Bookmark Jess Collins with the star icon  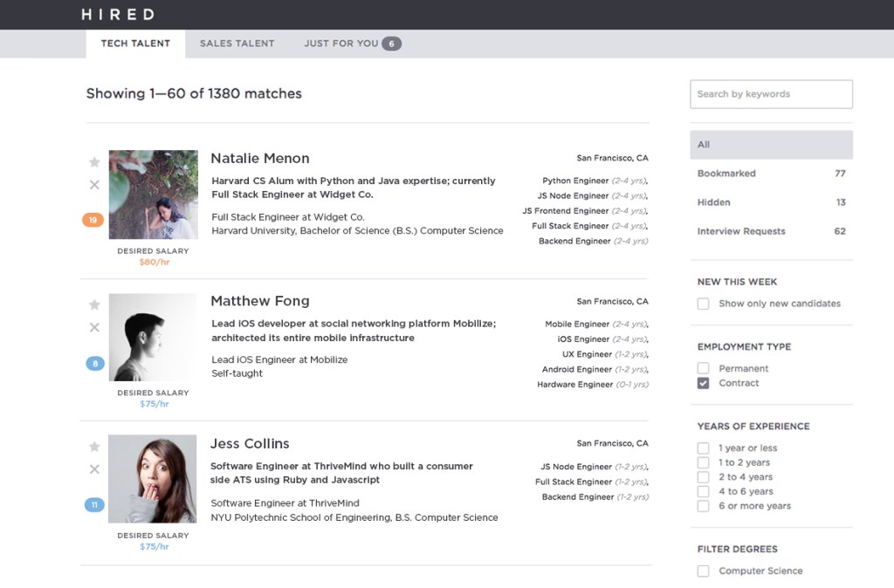click(94, 447)
